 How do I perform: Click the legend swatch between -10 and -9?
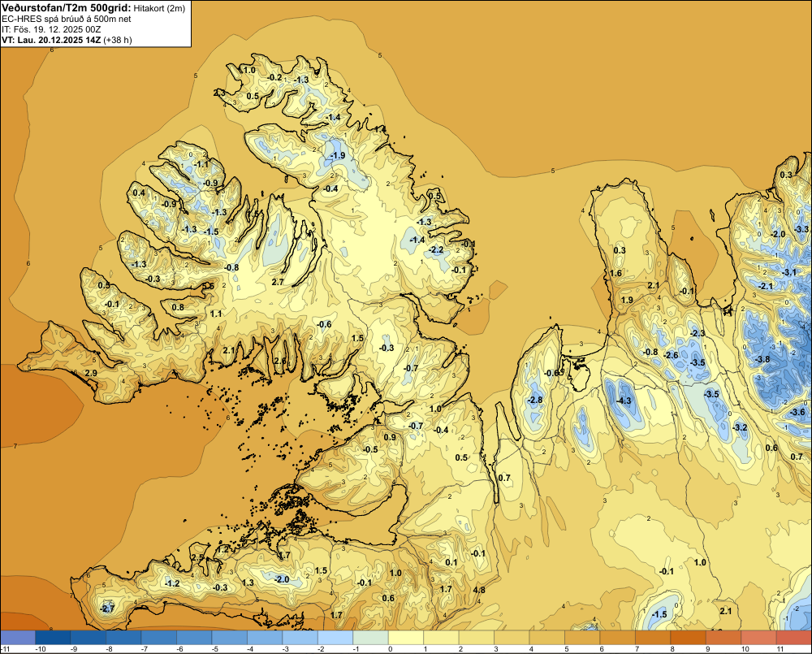tap(53, 638)
